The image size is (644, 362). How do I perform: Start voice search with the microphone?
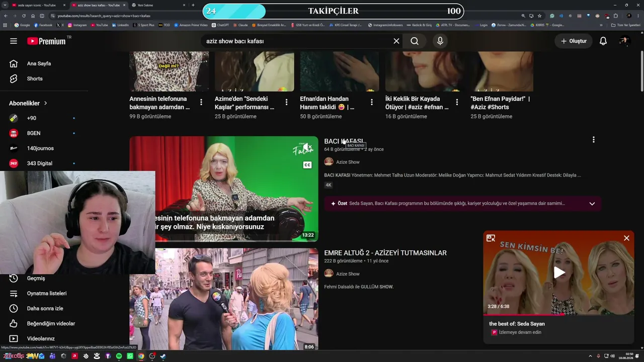(x=440, y=41)
